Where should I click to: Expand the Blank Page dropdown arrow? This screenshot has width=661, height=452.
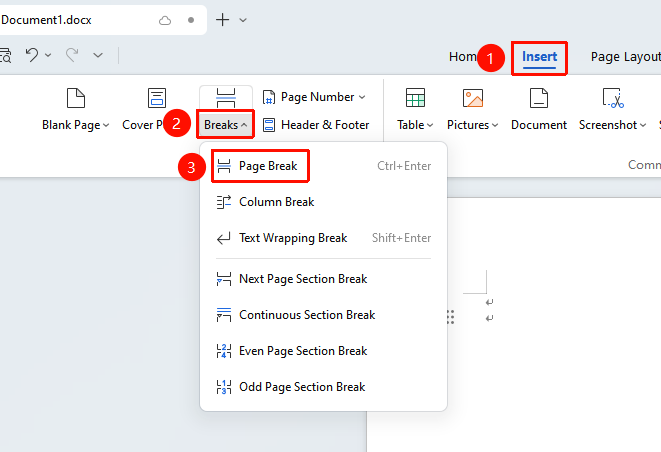click(106, 125)
